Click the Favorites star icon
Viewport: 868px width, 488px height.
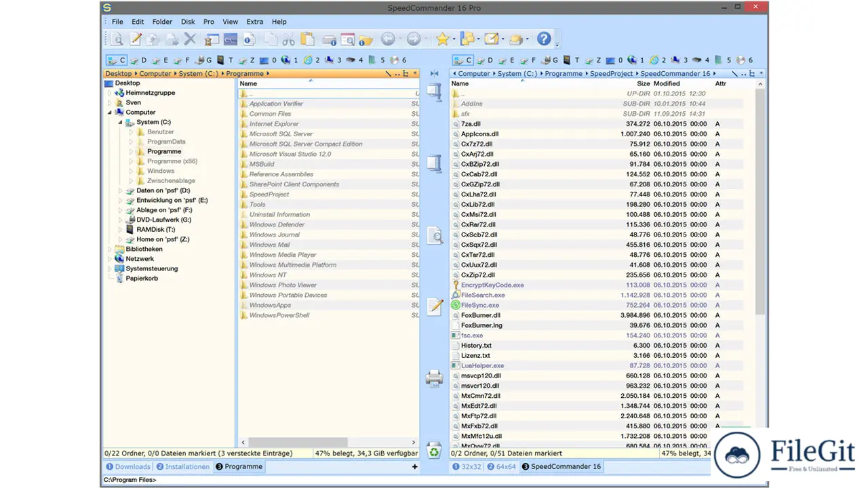pos(442,39)
